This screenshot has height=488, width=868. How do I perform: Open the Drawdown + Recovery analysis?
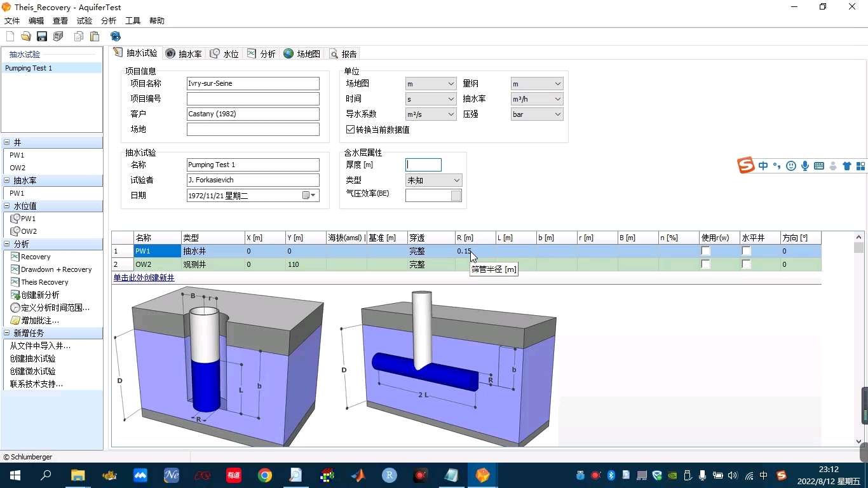(56, 269)
